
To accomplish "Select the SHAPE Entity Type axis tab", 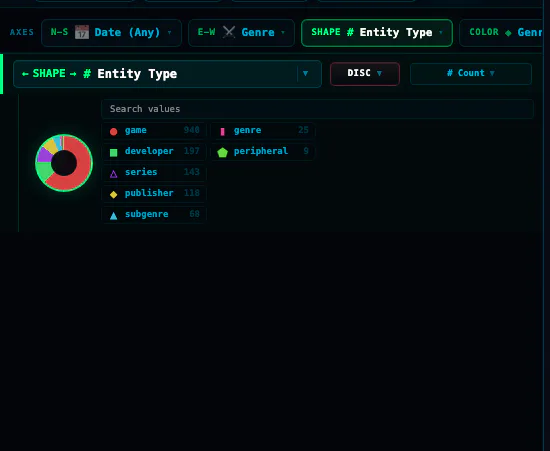I will click(377, 33).
